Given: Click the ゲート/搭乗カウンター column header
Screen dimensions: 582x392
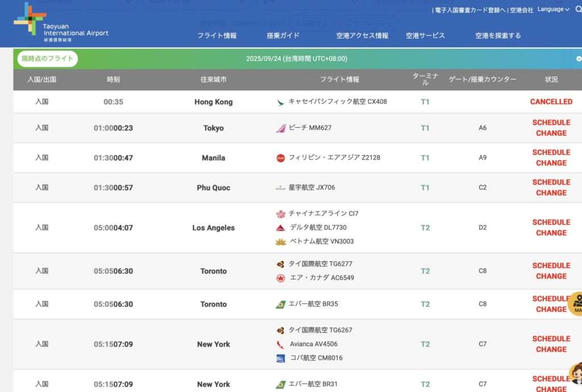Looking at the screenshot, I should pyautogui.click(x=483, y=80).
